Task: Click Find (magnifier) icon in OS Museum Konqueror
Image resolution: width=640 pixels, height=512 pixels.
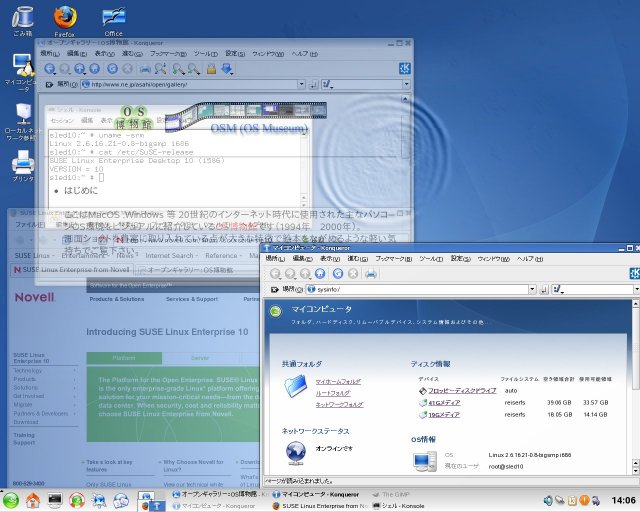Action: coord(160,69)
